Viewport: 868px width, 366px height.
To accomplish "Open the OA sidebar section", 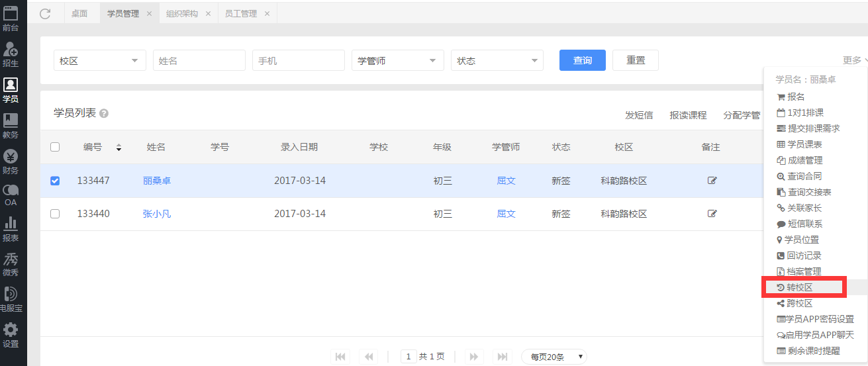I will point(11,195).
